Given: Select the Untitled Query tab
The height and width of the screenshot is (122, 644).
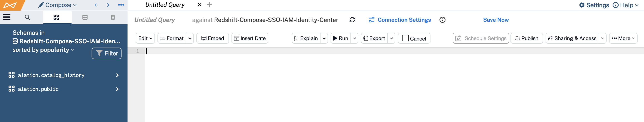Looking at the screenshot, I should click(165, 5).
